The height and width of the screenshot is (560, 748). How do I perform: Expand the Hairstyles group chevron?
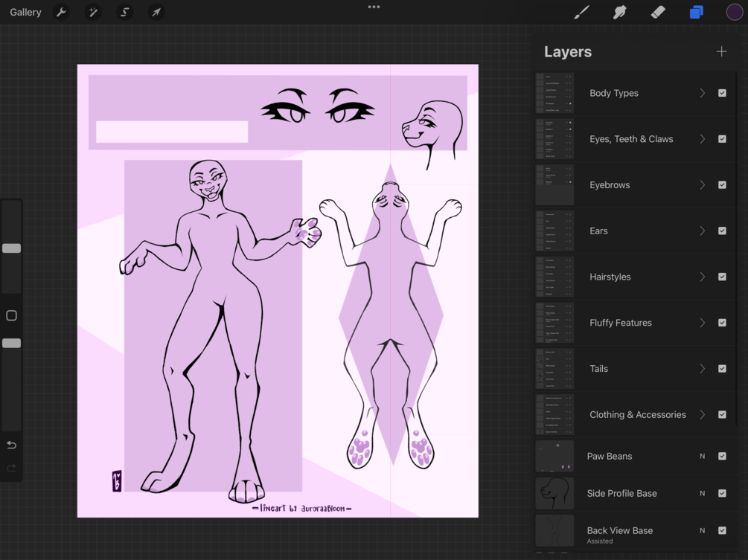702,277
